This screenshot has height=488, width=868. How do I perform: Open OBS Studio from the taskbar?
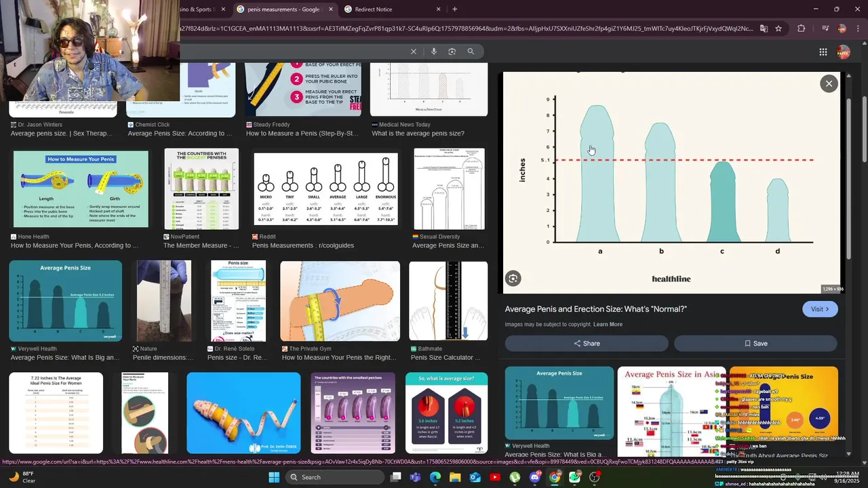(595, 477)
